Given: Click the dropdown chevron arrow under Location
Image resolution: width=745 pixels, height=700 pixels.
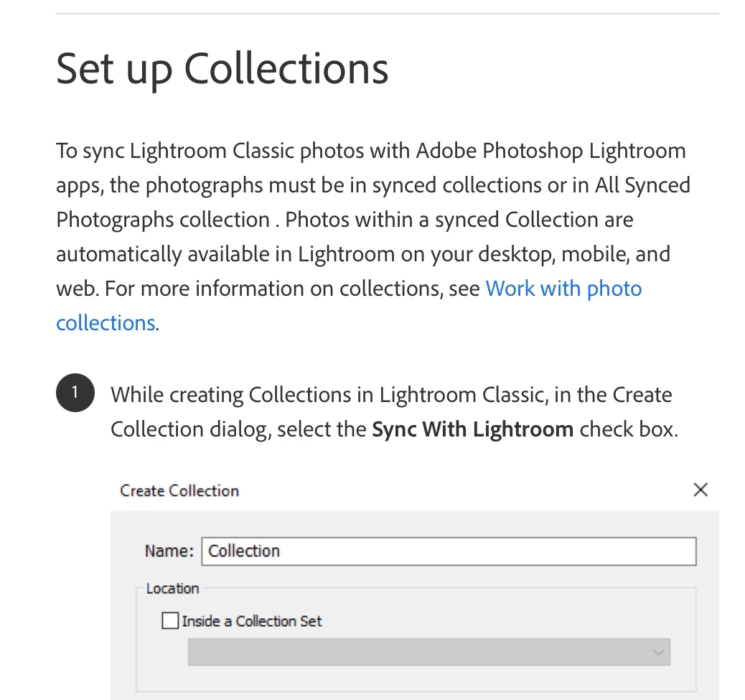Looking at the screenshot, I should pos(658,653).
